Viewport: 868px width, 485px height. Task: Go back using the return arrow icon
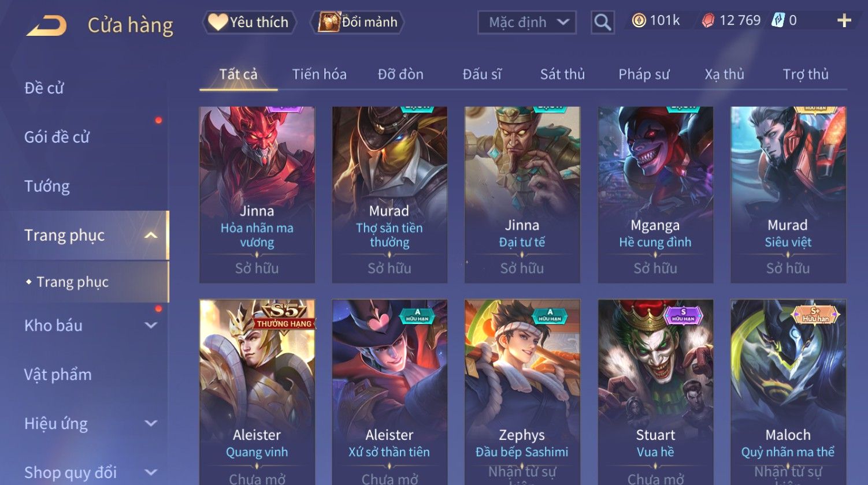(x=46, y=26)
